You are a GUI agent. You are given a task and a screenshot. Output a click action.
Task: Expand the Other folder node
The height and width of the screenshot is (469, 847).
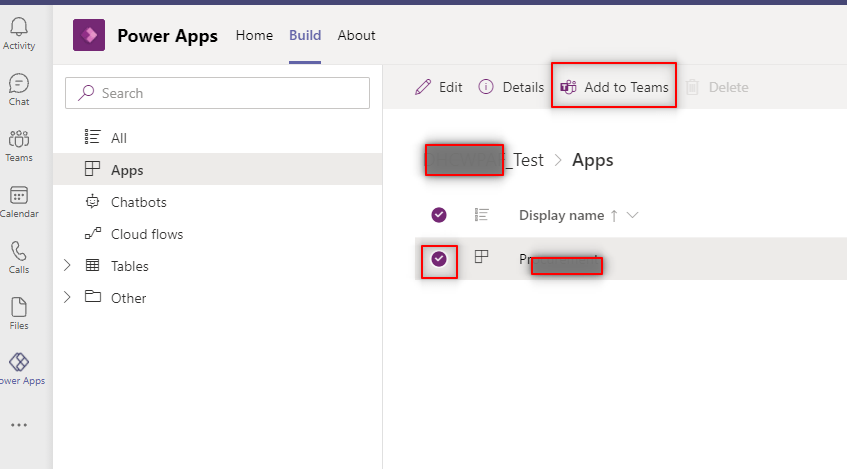coord(67,298)
